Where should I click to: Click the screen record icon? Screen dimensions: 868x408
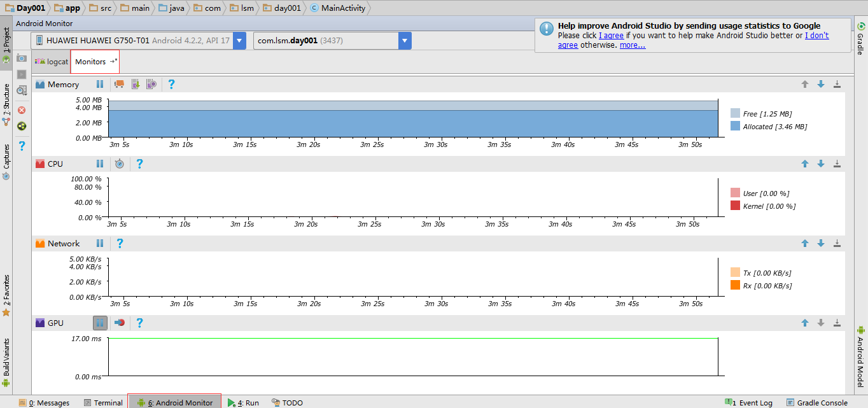pos(22,74)
